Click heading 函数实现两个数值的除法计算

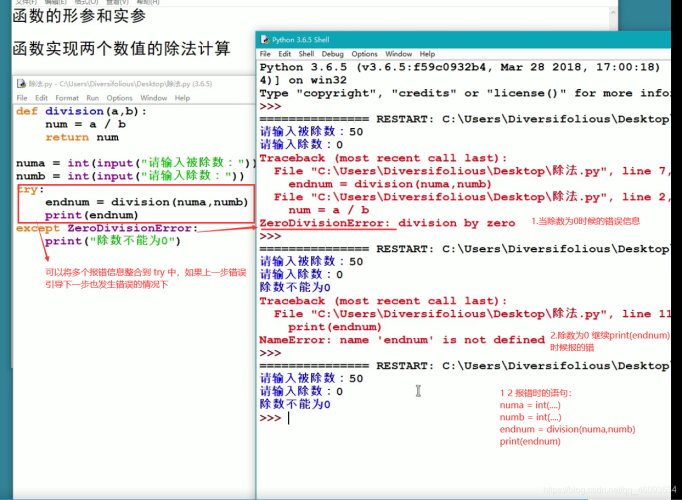(x=121, y=48)
